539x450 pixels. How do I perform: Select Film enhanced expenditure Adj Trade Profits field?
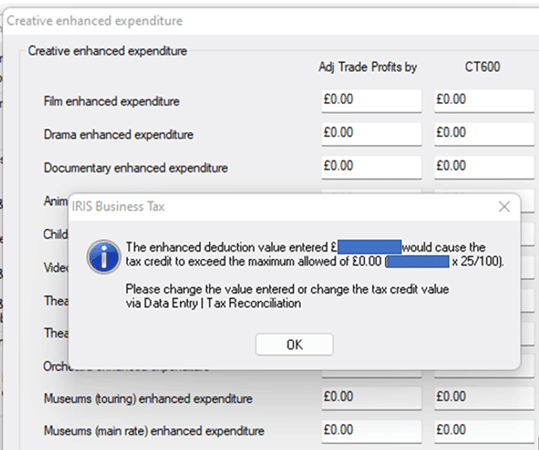point(372,101)
